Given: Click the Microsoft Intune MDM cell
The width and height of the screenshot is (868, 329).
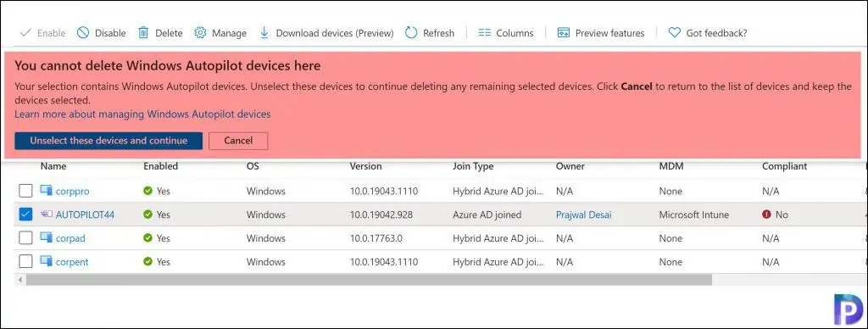Looking at the screenshot, I should point(693,215).
